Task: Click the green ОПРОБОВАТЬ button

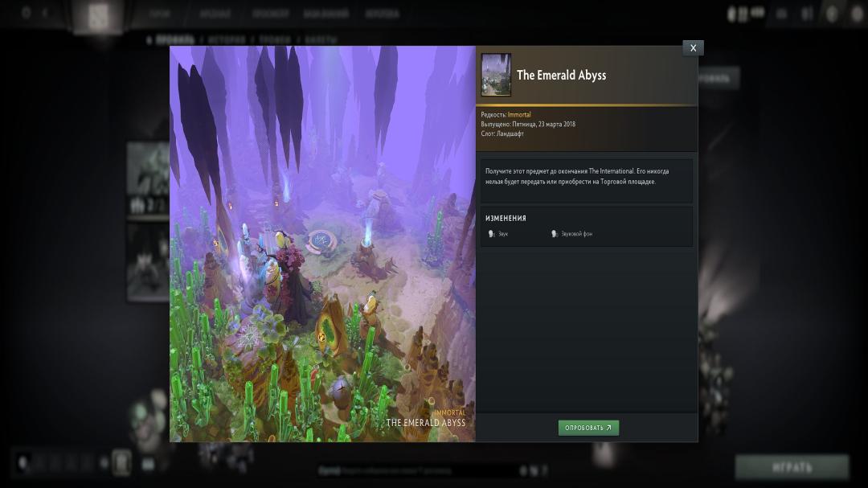Action: click(x=588, y=428)
